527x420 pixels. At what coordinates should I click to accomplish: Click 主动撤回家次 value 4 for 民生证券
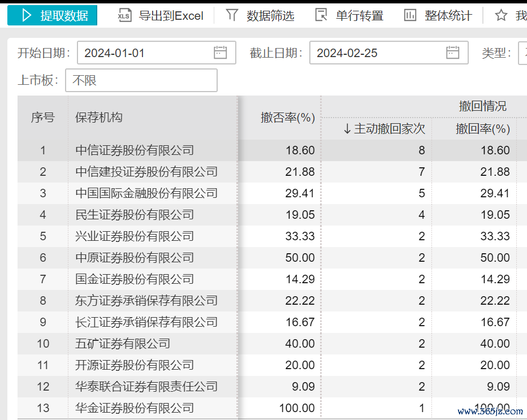click(x=422, y=215)
